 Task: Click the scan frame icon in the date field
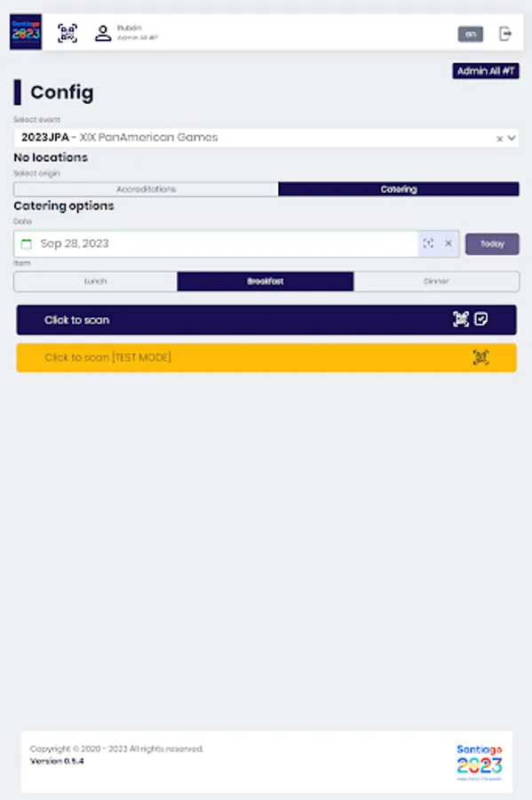(x=428, y=243)
